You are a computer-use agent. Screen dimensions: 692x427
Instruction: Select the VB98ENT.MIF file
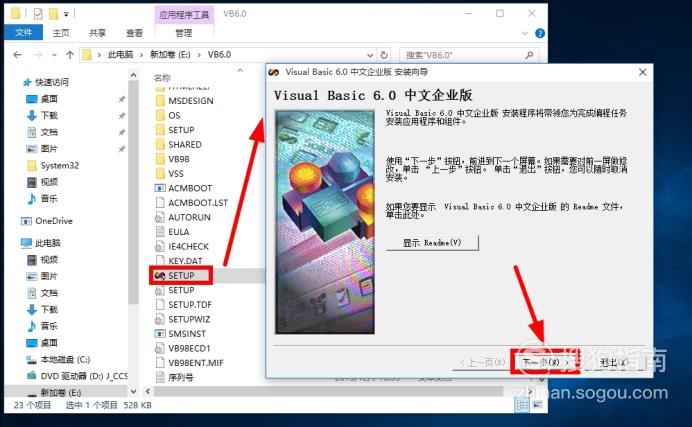click(x=196, y=363)
